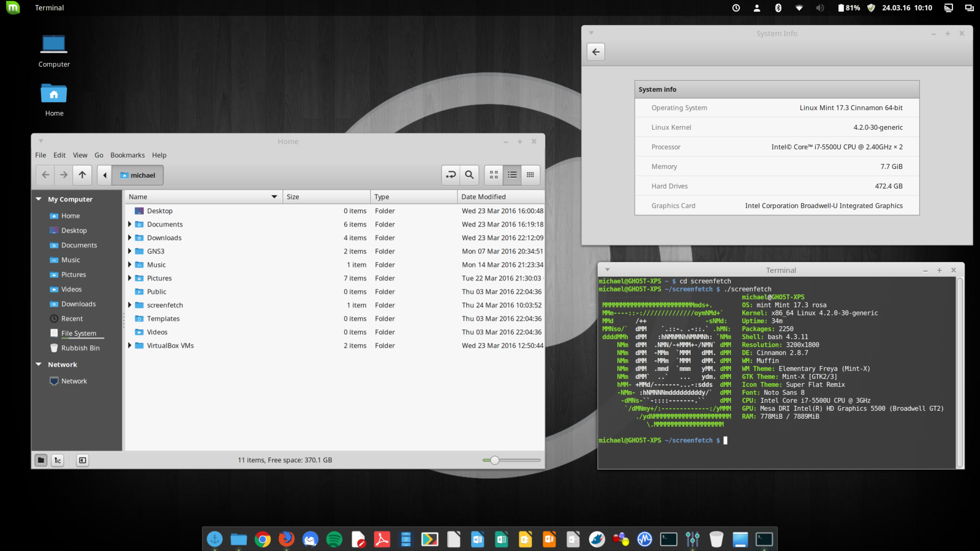
Task: Open the battery 81% indicator
Action: [x=849, y=8]
